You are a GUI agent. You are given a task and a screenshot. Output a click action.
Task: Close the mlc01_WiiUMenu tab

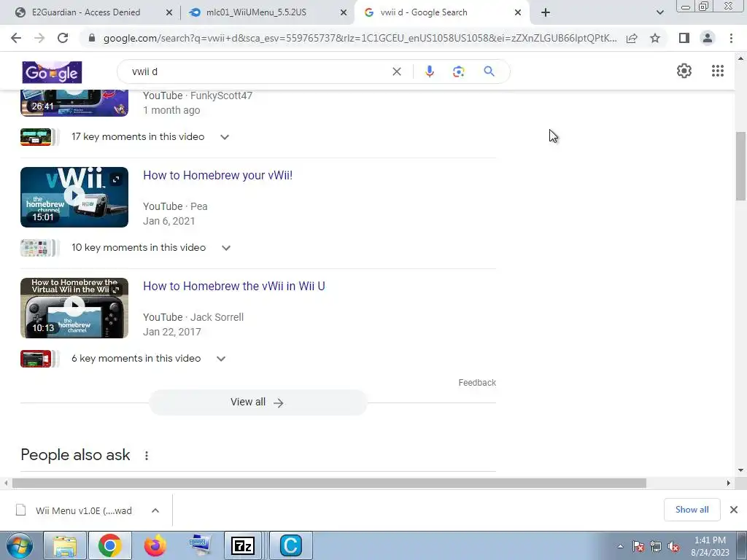(343, 13)
